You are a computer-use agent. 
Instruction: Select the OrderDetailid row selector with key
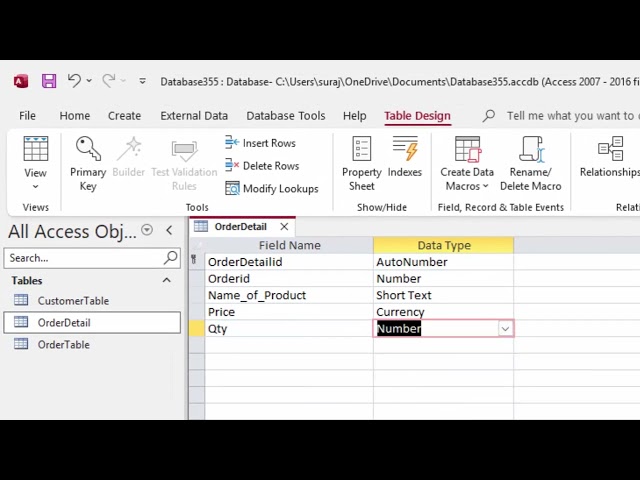pos(197,262)
